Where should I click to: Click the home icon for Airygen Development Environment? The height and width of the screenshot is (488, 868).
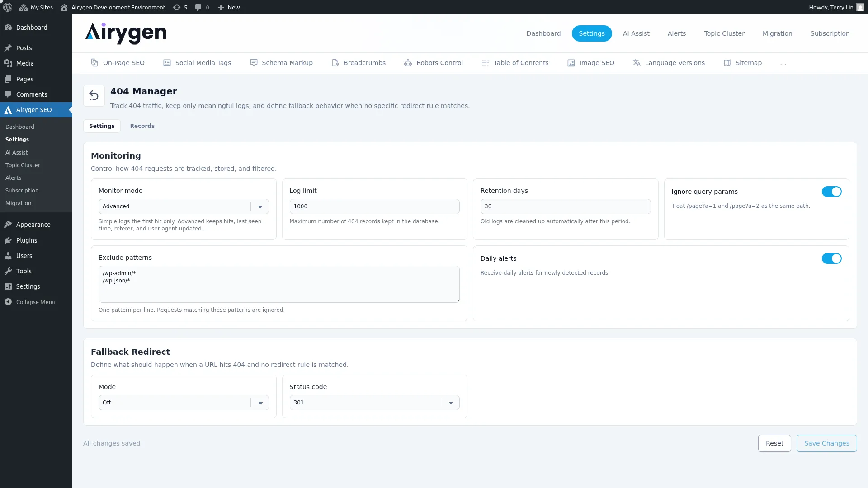[64, 7]
